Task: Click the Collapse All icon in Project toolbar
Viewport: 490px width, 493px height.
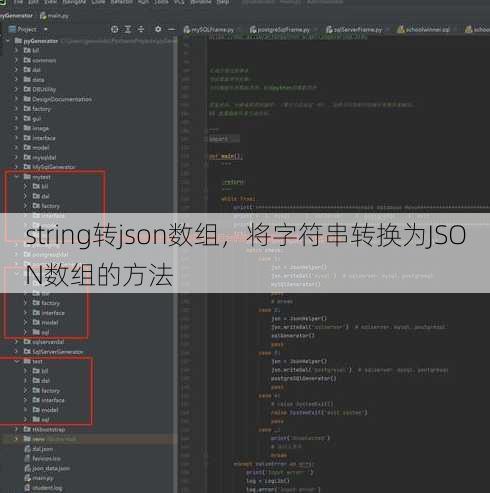Action: [x=141, y=29]
